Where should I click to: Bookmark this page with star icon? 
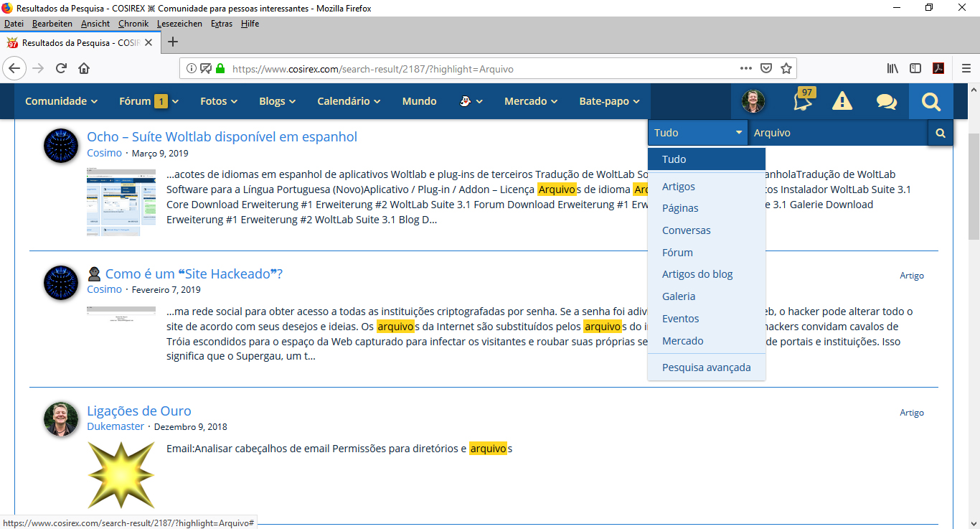(x=786, y=69)
